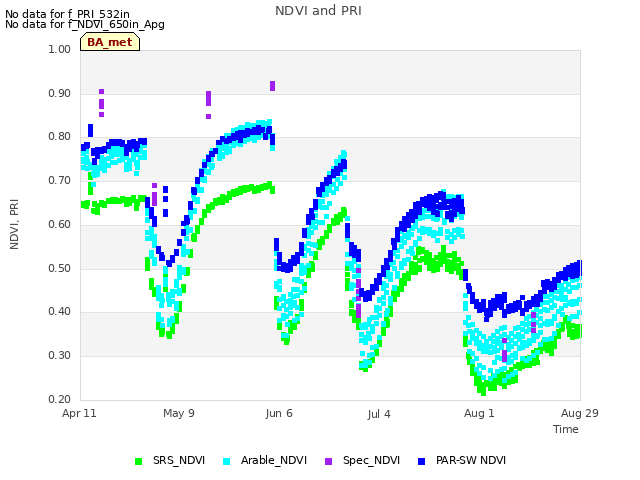
Task: Click the highest purple Spec_NDVI point near Jun 6
Action: click(273, 86)
